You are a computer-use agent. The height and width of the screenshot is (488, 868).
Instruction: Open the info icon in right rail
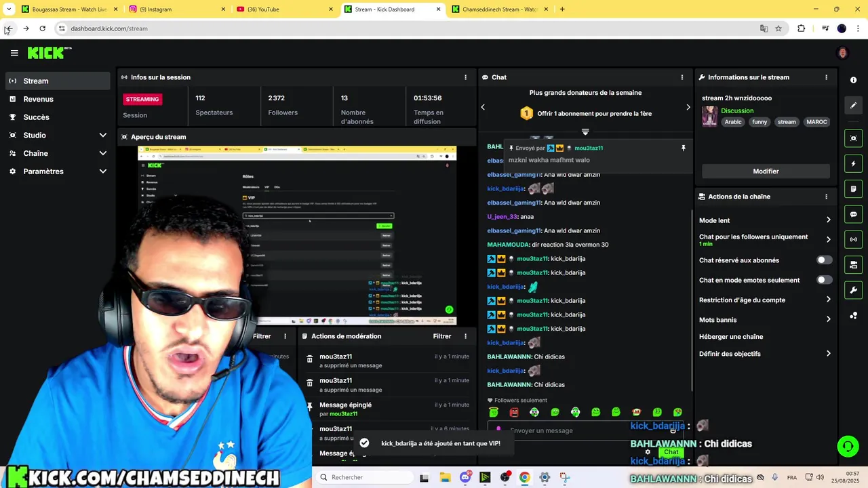coord(853,80)
